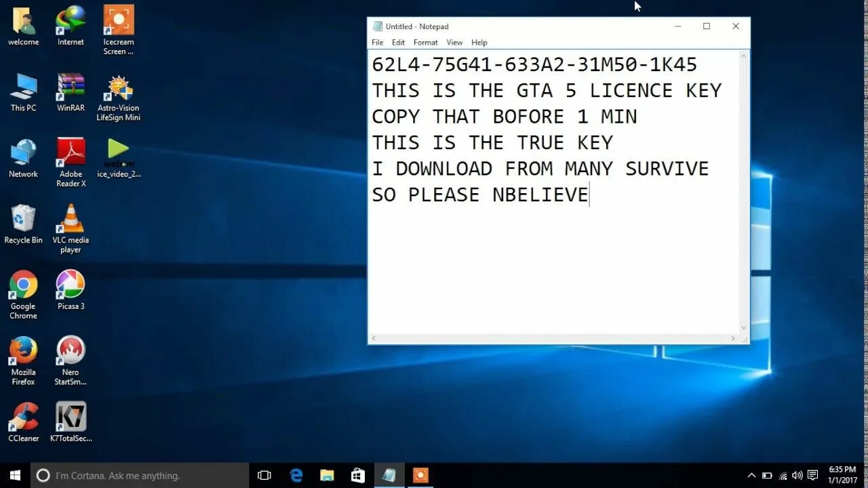Click the Notepad window title icon
This screenshot has height=488, width=868.
378,26
